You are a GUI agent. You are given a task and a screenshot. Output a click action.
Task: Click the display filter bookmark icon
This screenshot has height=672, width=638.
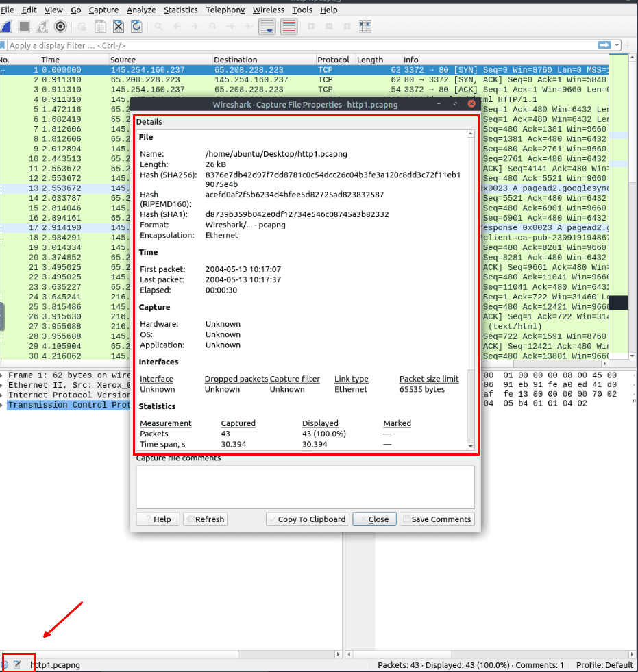(x=3, y=45)
